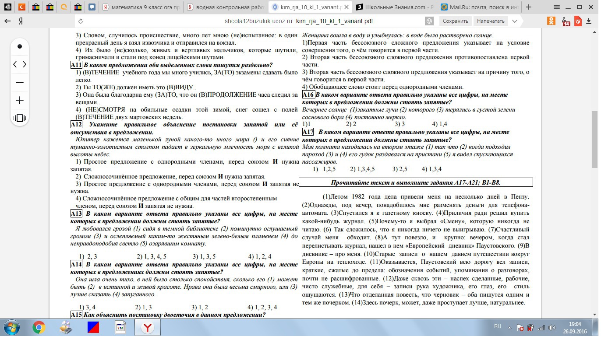Switch to the pinned tab with the blue chat bubble
This screenshot has height=364, width=601.
tap(92, 7)
